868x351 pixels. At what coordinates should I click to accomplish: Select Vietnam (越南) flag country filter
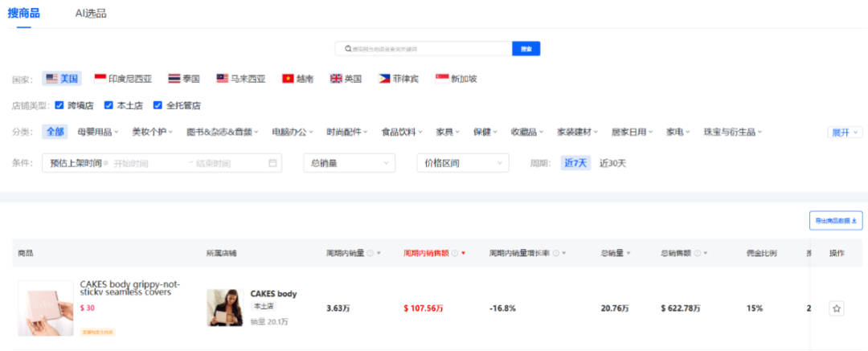tap(297, 79)
